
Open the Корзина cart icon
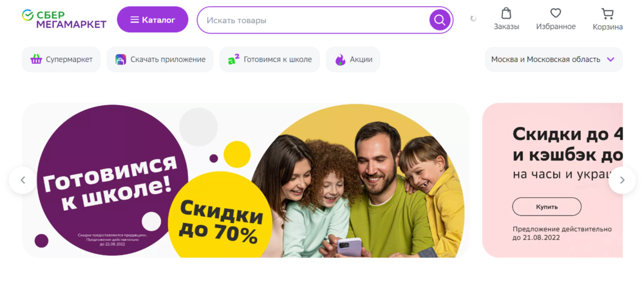pyautogui.click(x=607, y=14)
